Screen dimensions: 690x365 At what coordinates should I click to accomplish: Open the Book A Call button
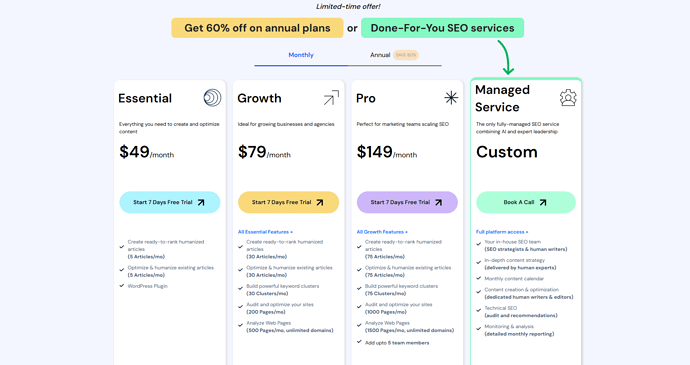[526, 203]
